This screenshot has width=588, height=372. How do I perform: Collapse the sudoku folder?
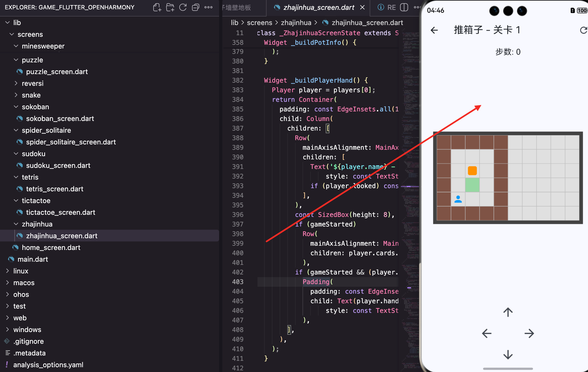(16, 153)
